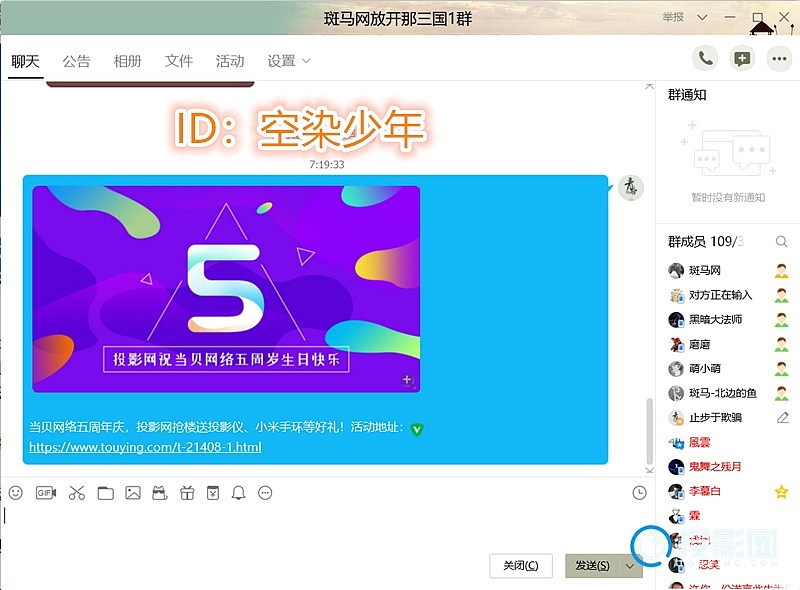Show more input tools circle icon
The width and height of the screenshot is (800, 590).
265,493
